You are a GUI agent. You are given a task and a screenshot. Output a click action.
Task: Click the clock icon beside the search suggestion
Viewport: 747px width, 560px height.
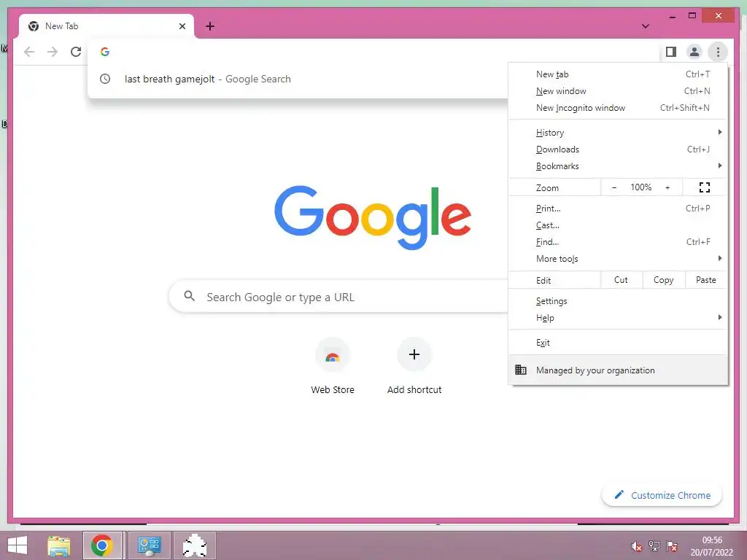click(x=105, y=79)
